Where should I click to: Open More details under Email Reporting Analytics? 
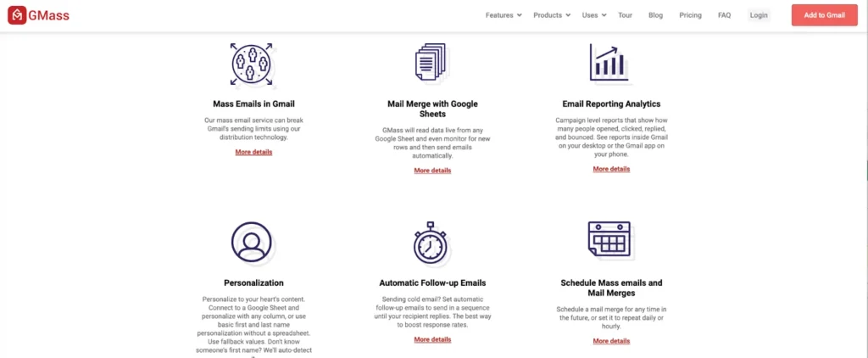coord(611,169)
